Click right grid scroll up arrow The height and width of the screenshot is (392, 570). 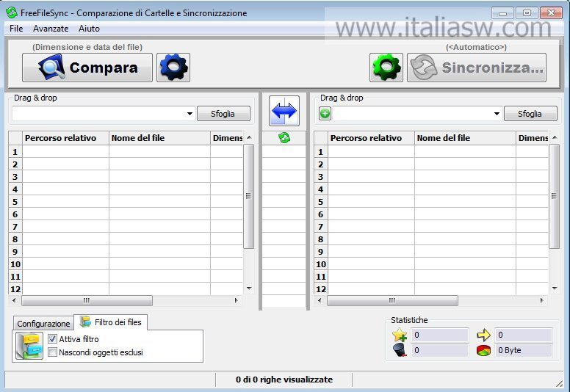[x=555, y=138]
